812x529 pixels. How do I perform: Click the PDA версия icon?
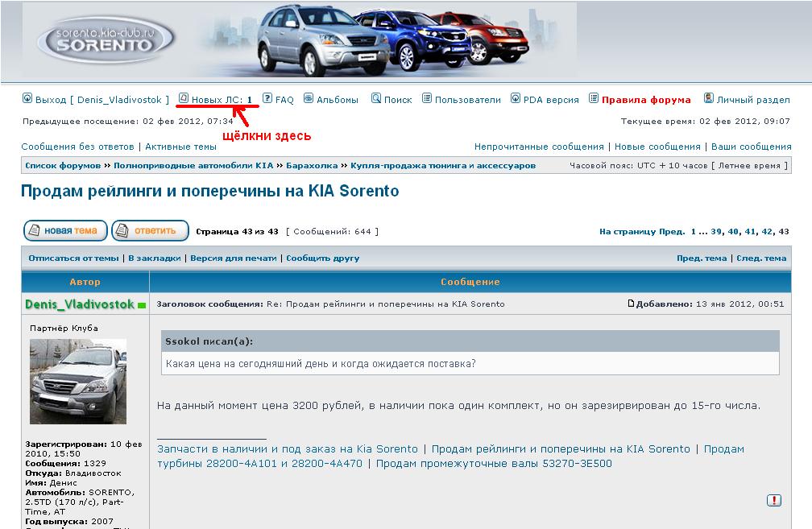point(516,98)
